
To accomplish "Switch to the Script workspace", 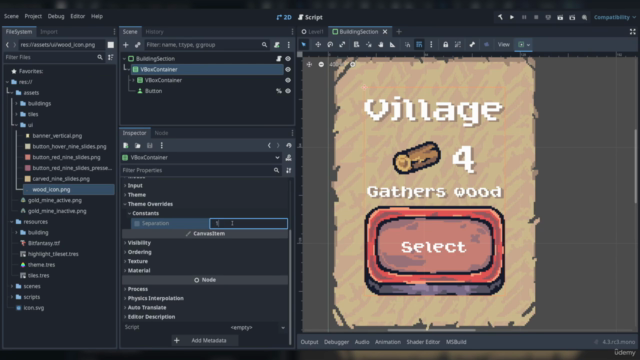I will tap(310, 17).
